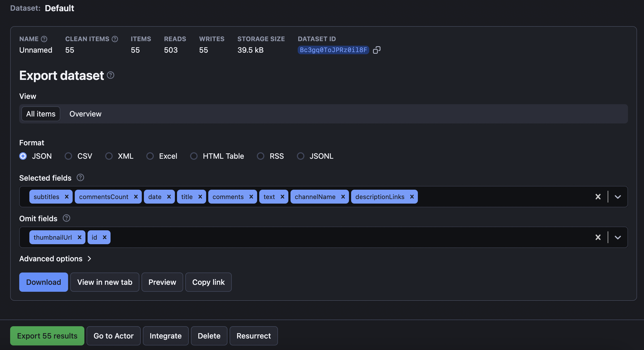Click the Export 55 results button
The width and height of the screenshot is (644, 350).
pyautogui.click(x=47, y=336)
